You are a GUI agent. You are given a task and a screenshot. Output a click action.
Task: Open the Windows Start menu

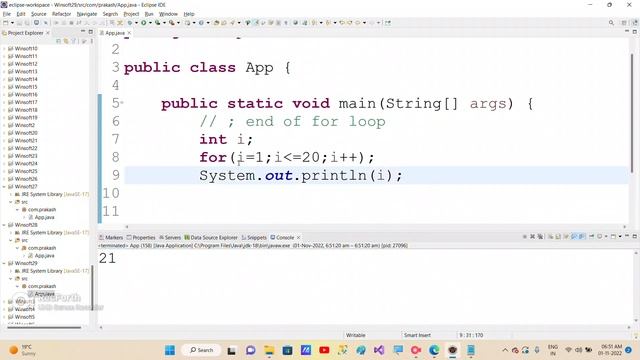click(x=170, y=350)
